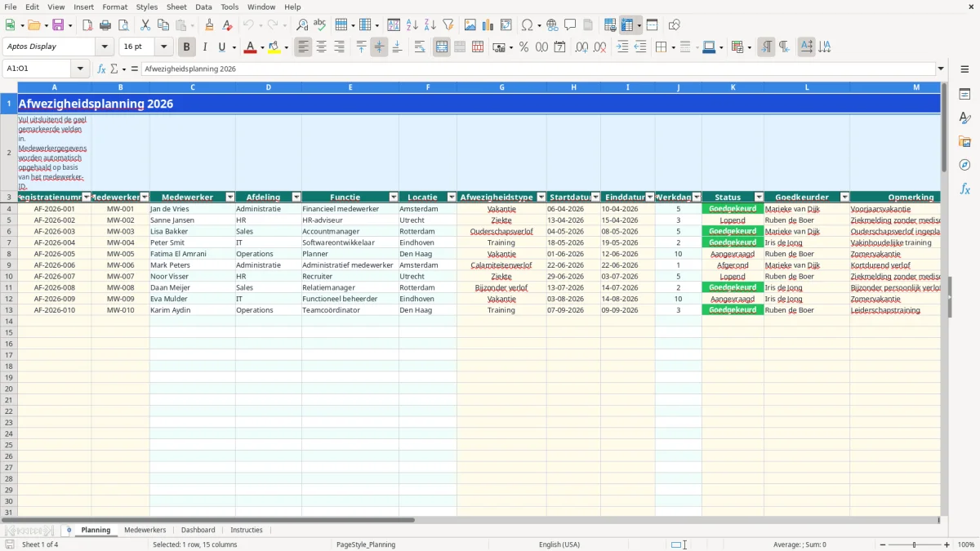Click the Insert Hyperlink globe icon
Viewport: 980px width, 551px height.
click(x=552, y=25)
